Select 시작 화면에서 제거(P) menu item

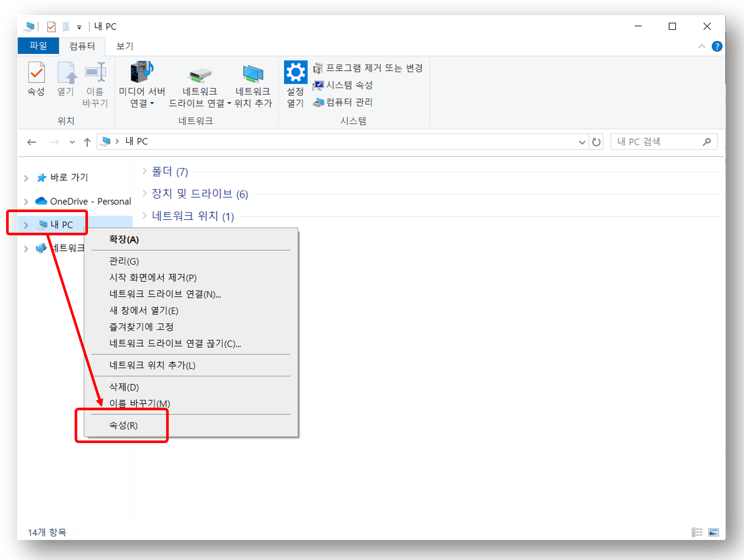tap(191, 277)
